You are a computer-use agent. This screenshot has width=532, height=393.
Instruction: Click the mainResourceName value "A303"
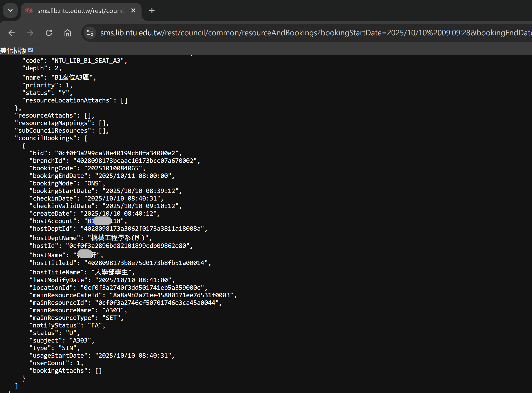(x=113, y=310)
